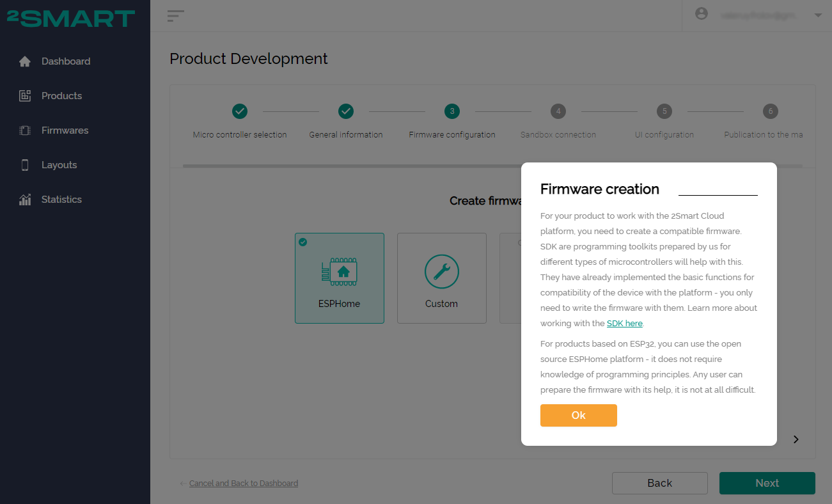The width and height of the screenshot is (832, 504).
Task: Click the Custom wrench icon
Action: click(442, 272)
